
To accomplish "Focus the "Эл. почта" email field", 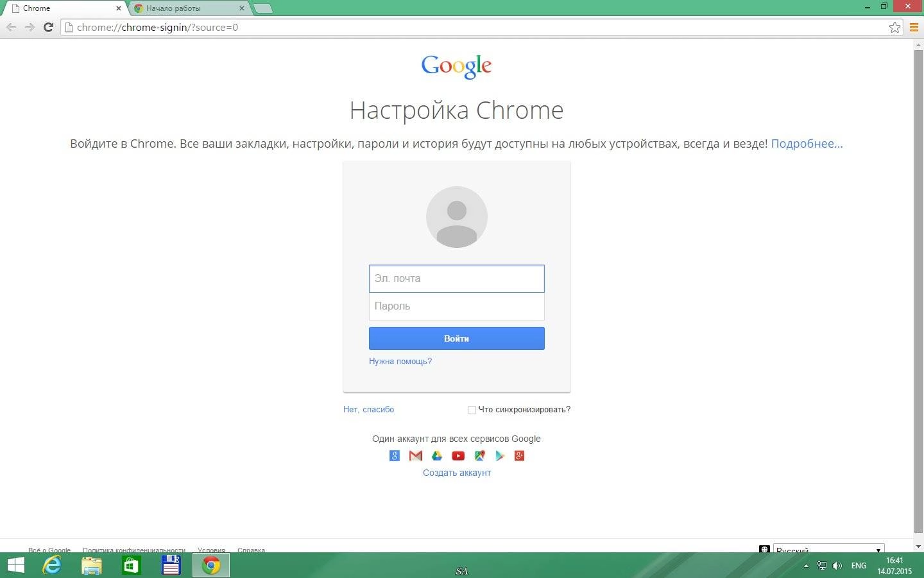I will point(457,279).
